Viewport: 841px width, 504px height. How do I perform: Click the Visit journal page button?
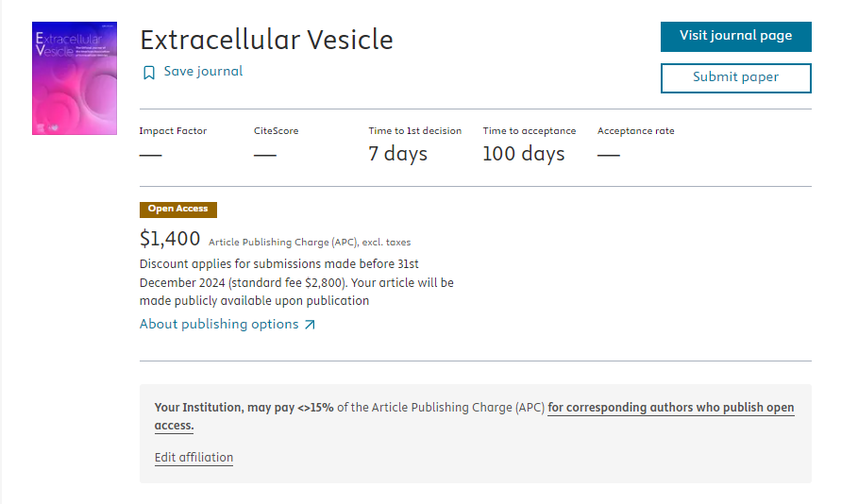tap(736, 37)
